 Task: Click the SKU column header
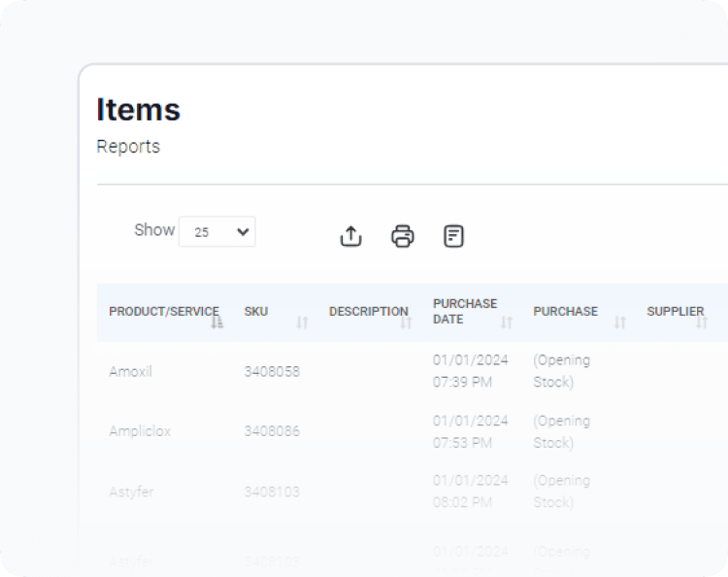coord(256,311)
